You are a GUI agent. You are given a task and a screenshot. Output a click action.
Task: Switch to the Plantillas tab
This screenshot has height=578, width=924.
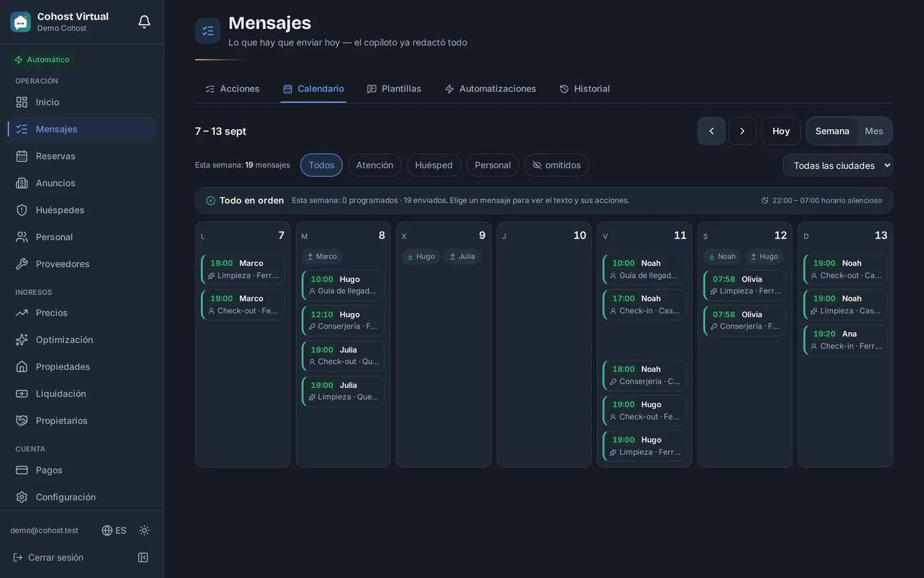(394, 89)
